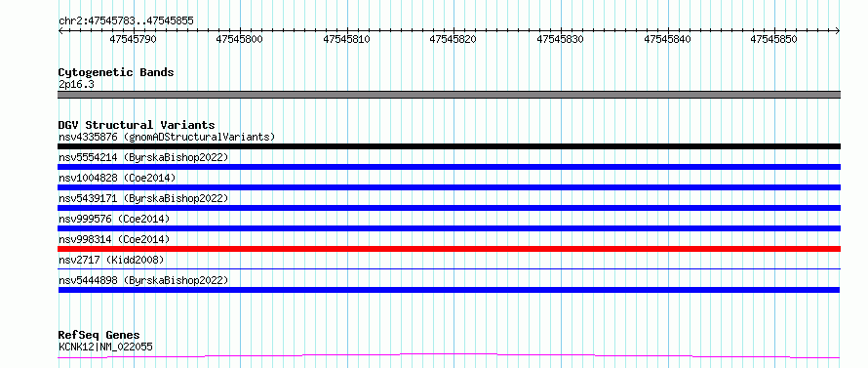
Task: Open the DGV Structural Variants track heading
Action: (137, 125)
